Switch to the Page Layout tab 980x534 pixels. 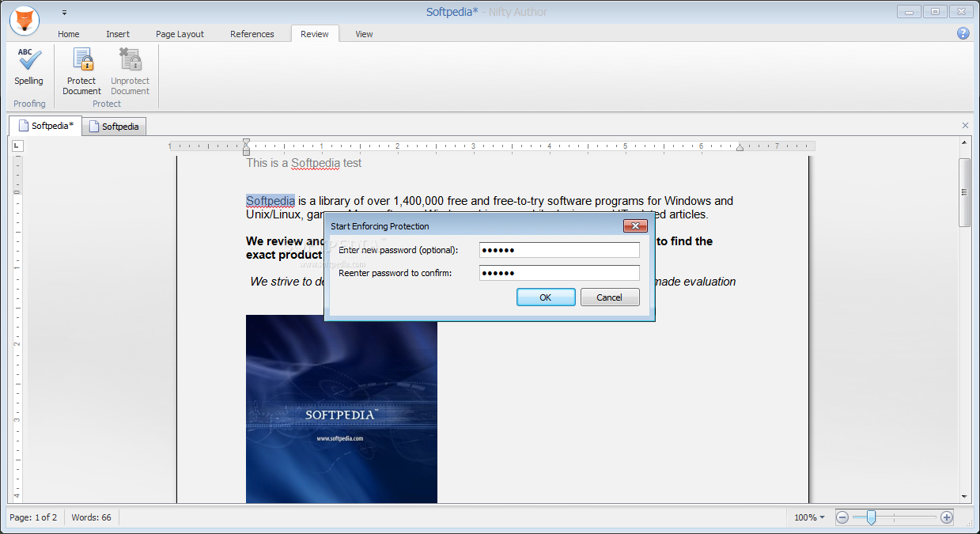click(x=180, y=34)
